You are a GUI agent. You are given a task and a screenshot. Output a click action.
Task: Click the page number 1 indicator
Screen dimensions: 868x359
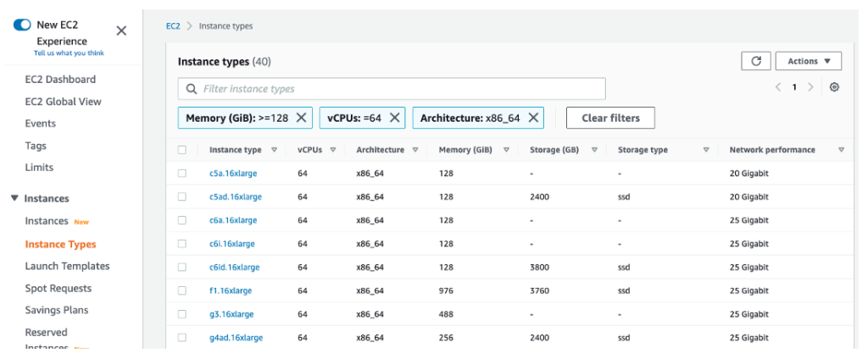coord(794,87)
